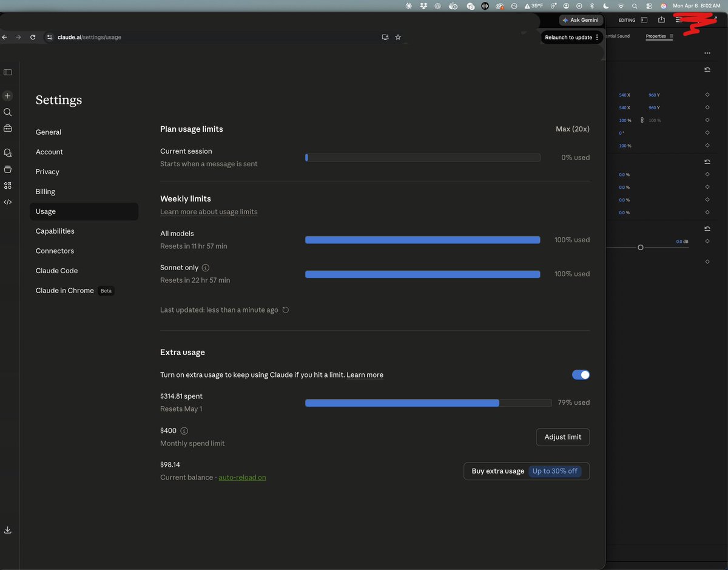Click the All models usage bar
Screen dimensions: 728x570
click(x=423, y=240)
